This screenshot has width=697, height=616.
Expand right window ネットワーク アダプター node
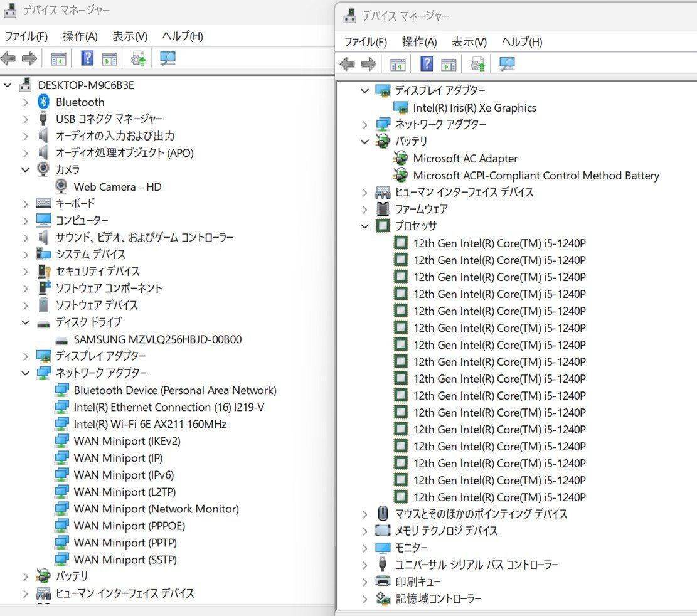coord(365,124)
